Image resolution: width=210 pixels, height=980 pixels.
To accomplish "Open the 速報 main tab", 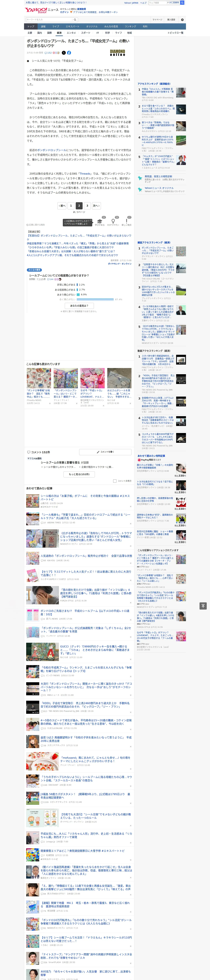I will pyautogui.click(x=43, y=27).
